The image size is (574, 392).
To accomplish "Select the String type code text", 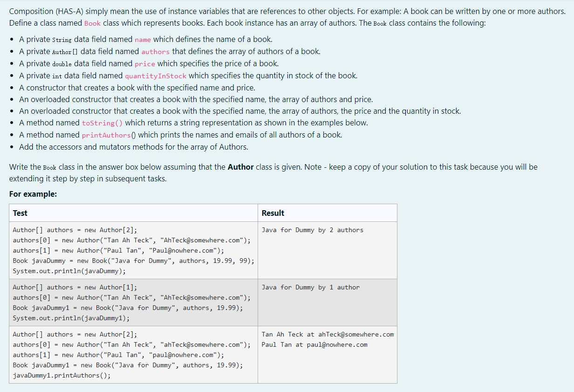I will tap(63, 39).
